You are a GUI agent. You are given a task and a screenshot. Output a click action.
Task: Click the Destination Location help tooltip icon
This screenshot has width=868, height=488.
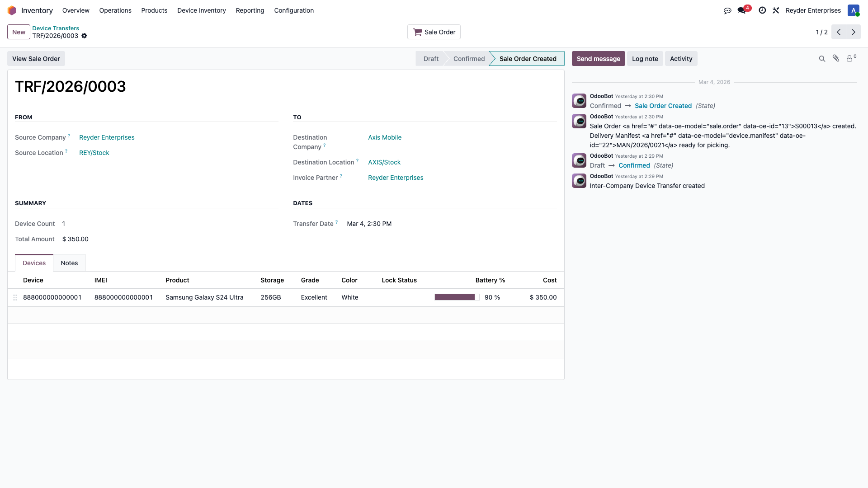(x=357, y=160)
